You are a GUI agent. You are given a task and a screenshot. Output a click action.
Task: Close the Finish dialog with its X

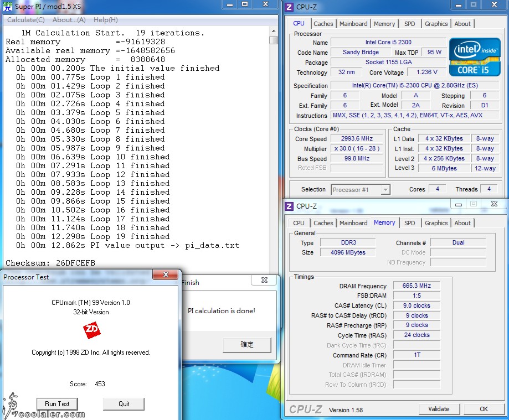(264, 280)
